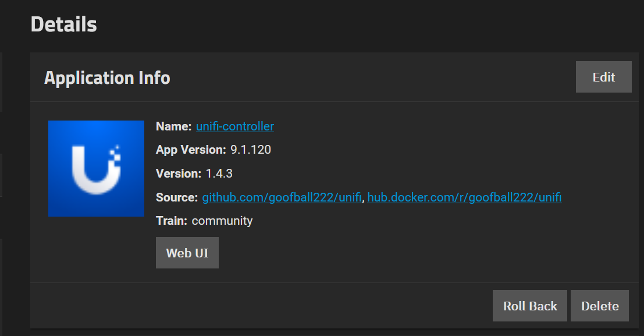The height and width of the screenshot is (336, 644).
Task: Click the Roll Back button
Action: [x=530, y=306]
